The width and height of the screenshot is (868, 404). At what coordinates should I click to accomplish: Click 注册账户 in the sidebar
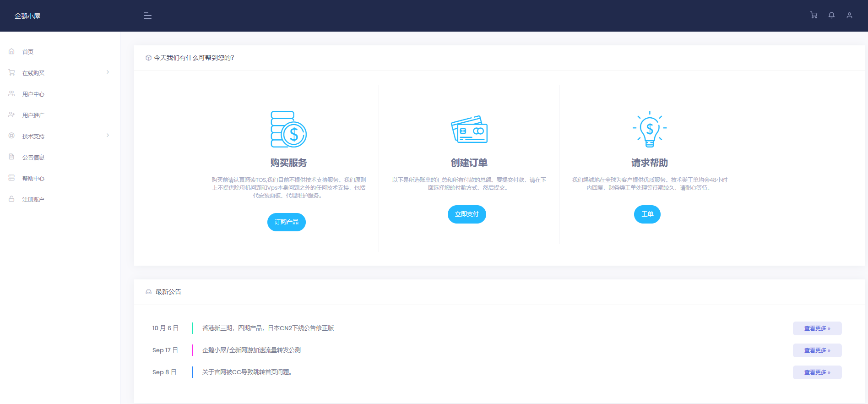click(x=33, y=200)
